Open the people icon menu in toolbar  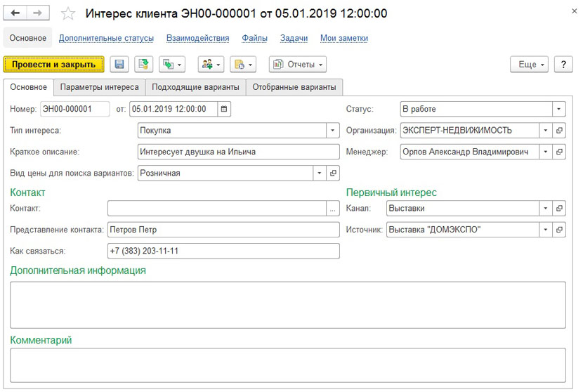211,65
